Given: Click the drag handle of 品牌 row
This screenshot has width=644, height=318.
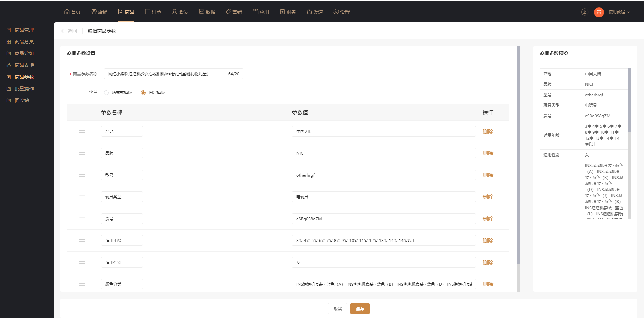Looking at the screenshot, I should pos(82,153).
